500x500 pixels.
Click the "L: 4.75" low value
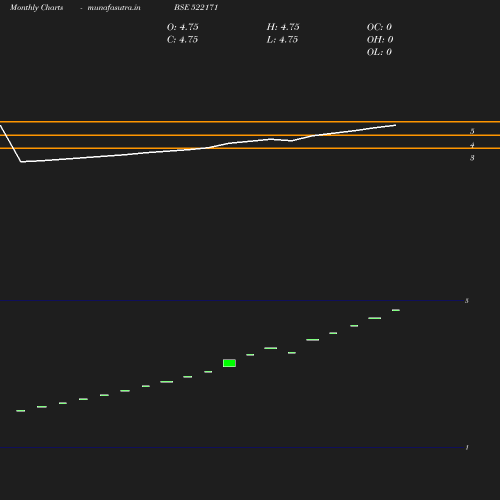[282, 40]
